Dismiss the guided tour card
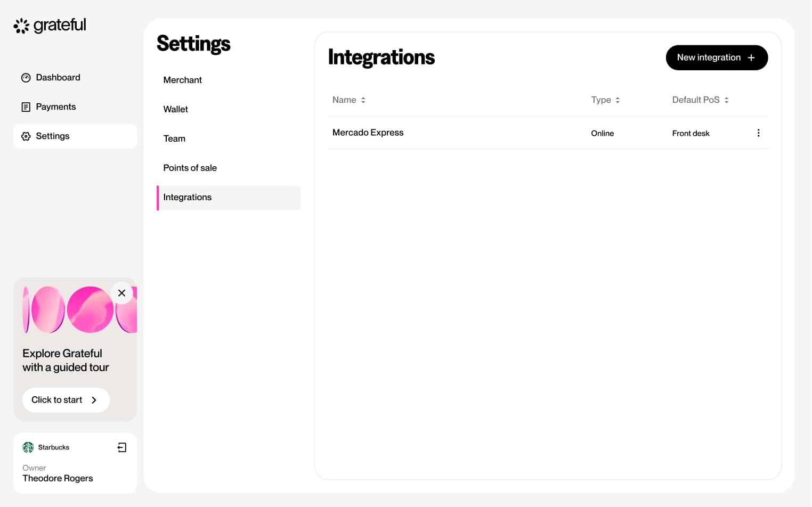The image size is (812, 507). click(x=121, y=293)
